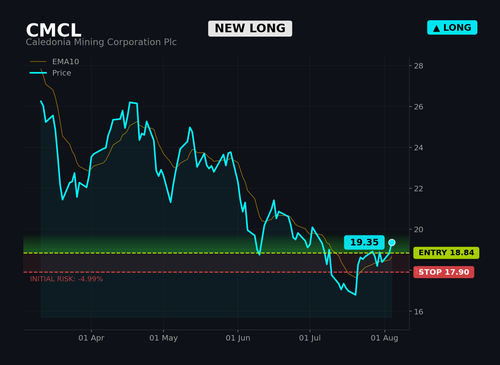Click the EMA10 legend line swatch
500x365 pixels.
38,62
